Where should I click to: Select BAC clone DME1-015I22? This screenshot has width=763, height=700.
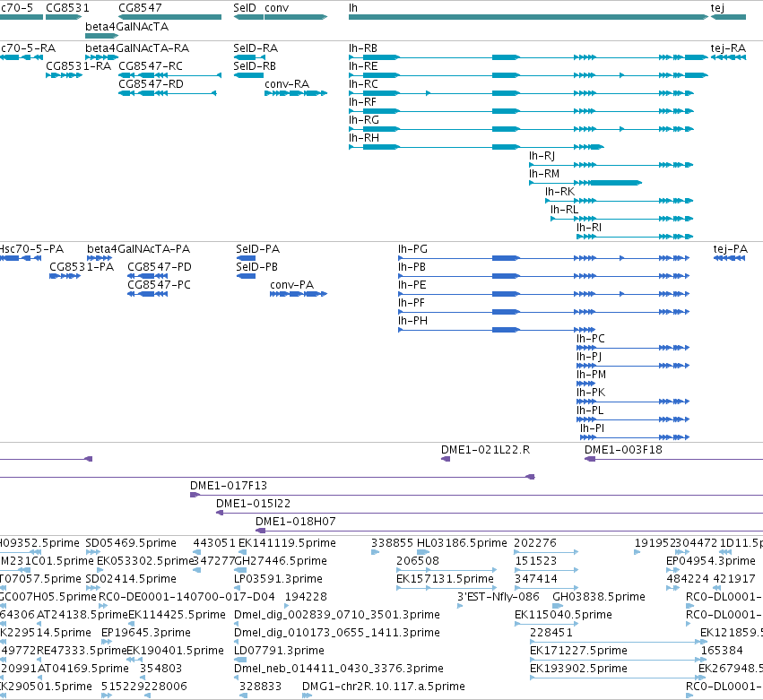coord(253,504)
